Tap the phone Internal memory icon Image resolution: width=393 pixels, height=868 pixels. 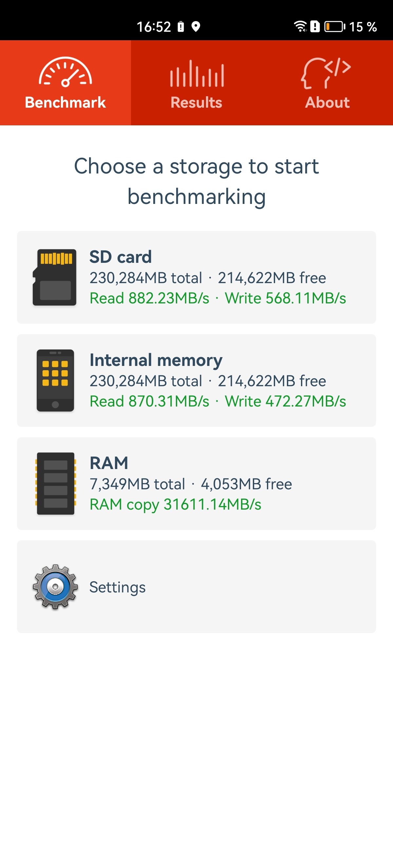click(x=55, y=380)
